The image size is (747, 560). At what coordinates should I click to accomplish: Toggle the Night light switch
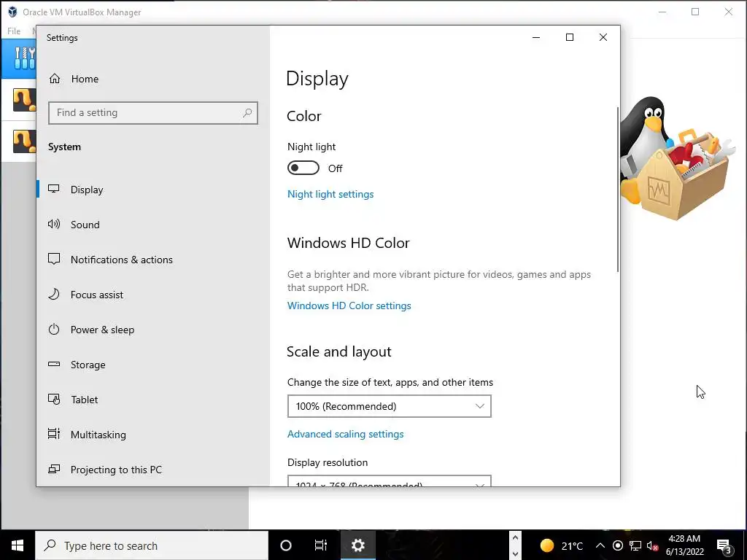tap(303, 168)
